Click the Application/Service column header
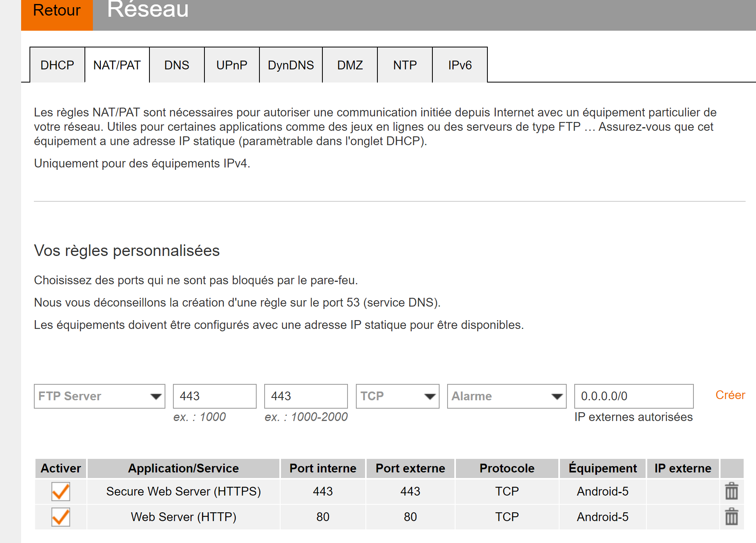This screenshot has height=543, width=756. (x=183, y=468)
